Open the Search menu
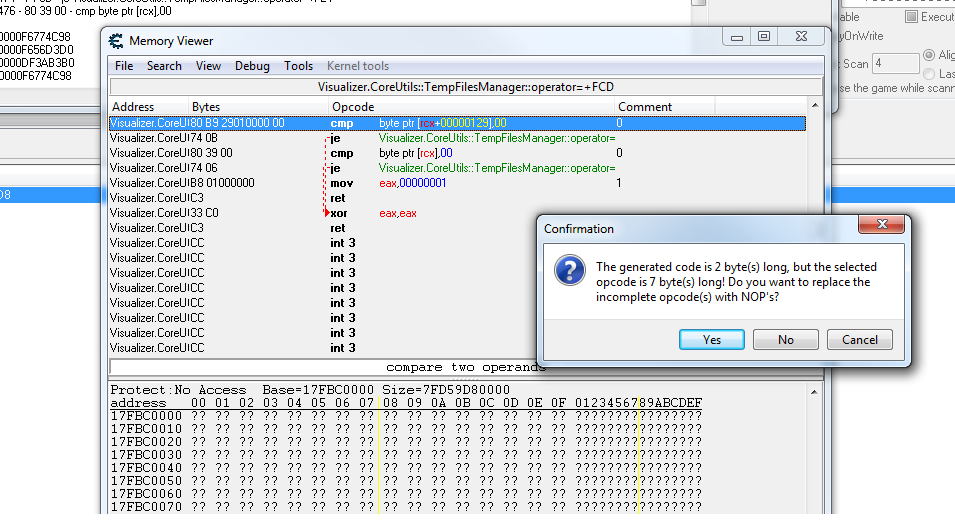 click(x=164, y=66)
